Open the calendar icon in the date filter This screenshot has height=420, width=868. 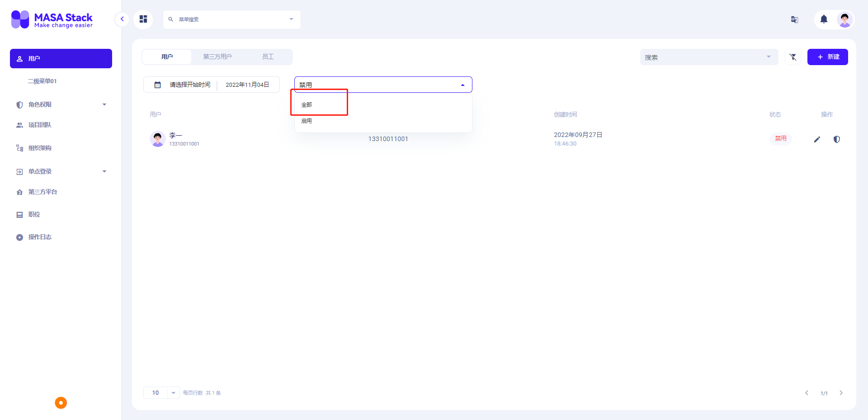[x=157, y=85]
